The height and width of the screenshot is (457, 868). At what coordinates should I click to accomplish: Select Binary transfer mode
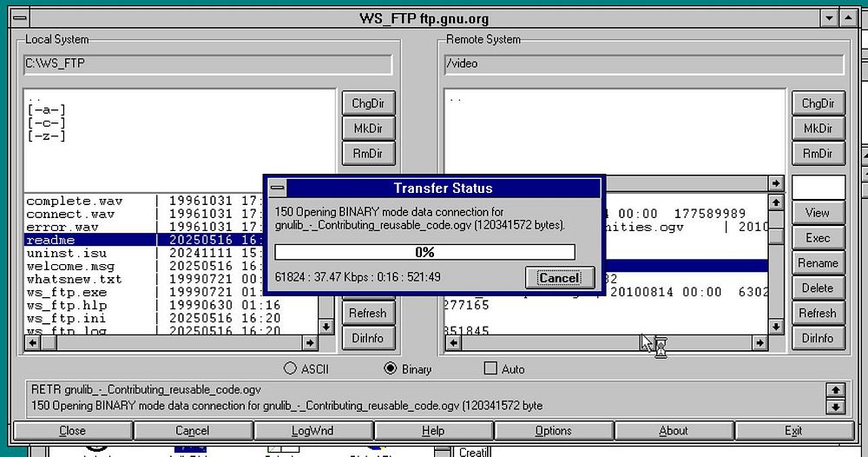[408, 369]
